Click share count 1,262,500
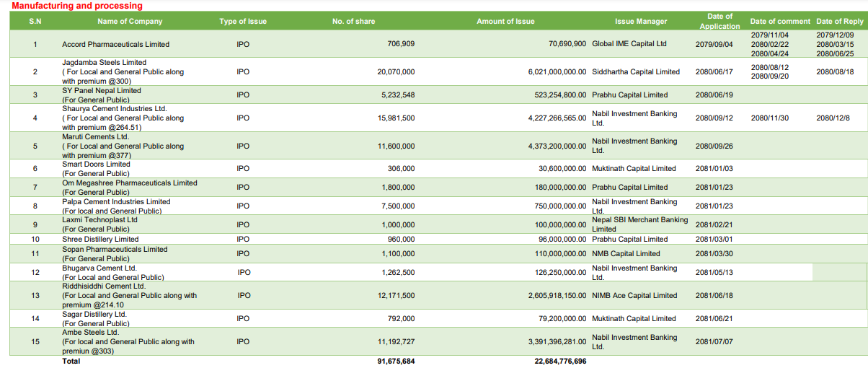The width and height of the screenshot is (868, 368). click(x=398, y=272)
